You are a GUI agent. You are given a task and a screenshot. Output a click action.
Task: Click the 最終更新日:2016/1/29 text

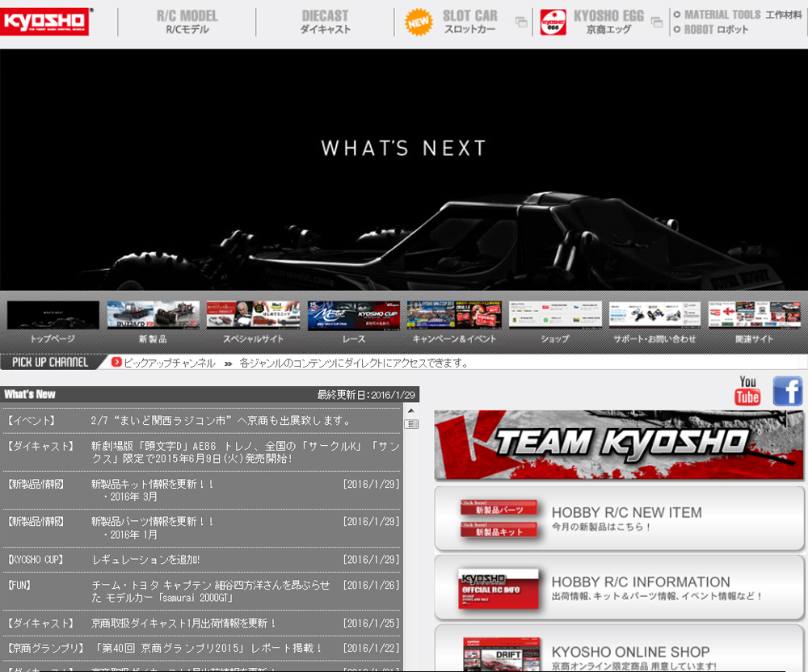366,395
